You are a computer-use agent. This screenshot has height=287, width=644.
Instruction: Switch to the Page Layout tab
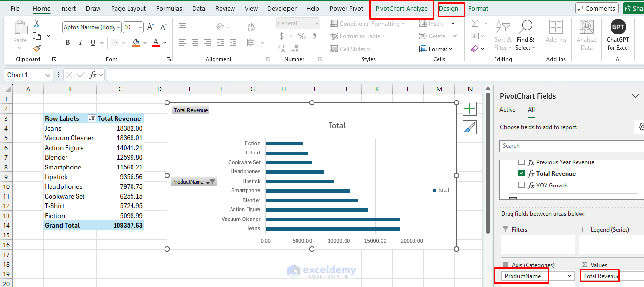point(128,8)
